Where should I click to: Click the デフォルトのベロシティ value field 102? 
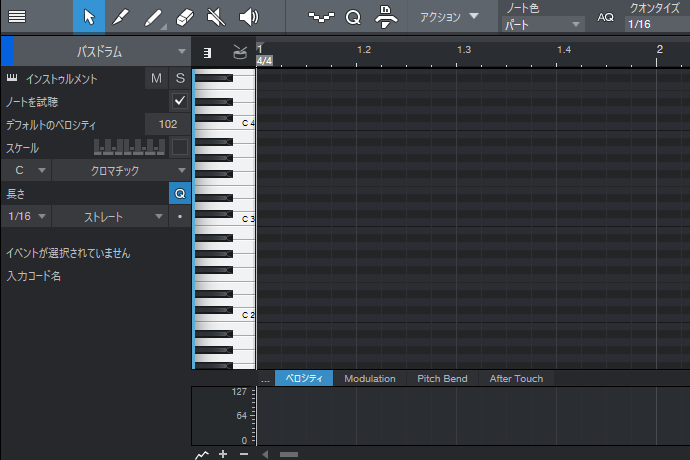(x=167, y=124)
